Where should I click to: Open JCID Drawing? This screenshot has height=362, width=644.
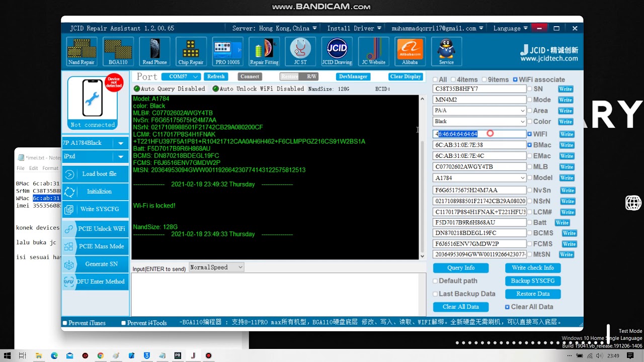[x=337, y=51]
